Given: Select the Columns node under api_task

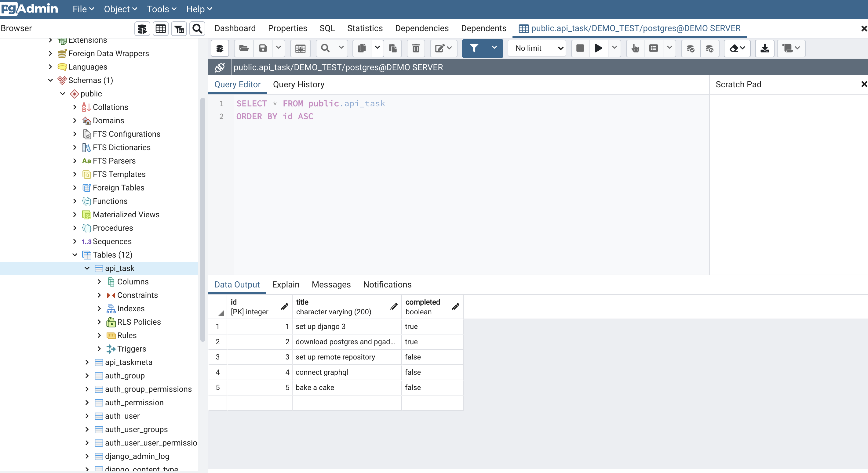Looking at the screenshot, I should (x=133, y=281).
